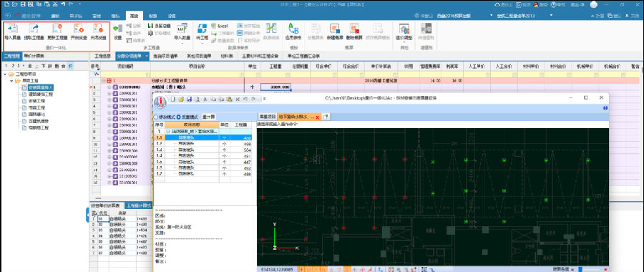Switch to the 工程信息 tab
The width and height of the screenshot is (644, 272).
pos(102,56)
